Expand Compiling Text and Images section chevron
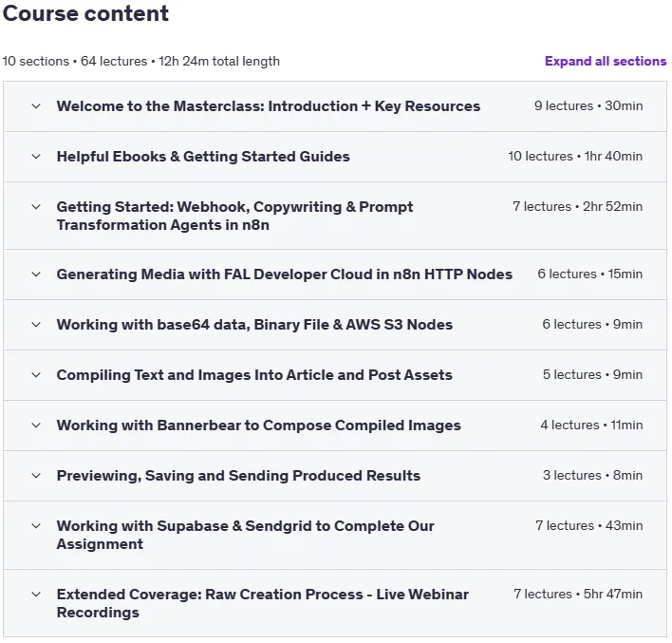The height and width of the screenshot is (643, 672). pyautogui.click(x=36, y=375)
